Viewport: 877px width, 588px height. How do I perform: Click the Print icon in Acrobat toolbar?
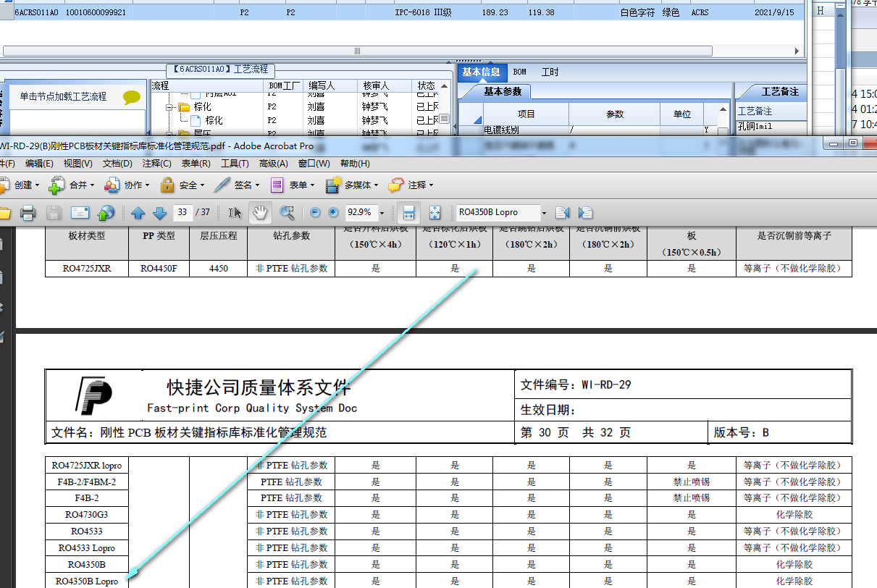[28, 212]
